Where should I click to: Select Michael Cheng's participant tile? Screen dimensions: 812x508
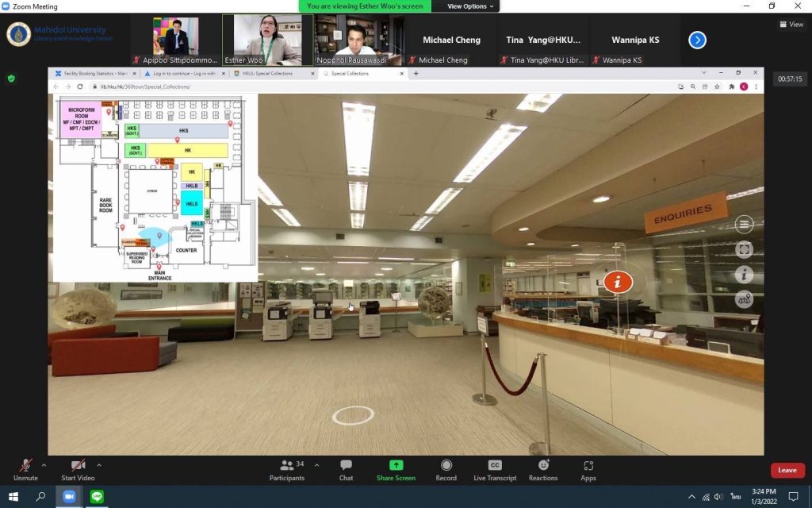(x=451, y=40)
